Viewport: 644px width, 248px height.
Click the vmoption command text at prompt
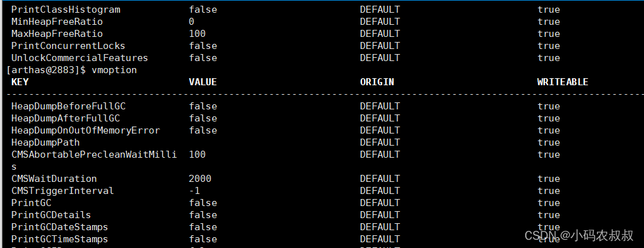pyautogui.click(x=114, y=70)
